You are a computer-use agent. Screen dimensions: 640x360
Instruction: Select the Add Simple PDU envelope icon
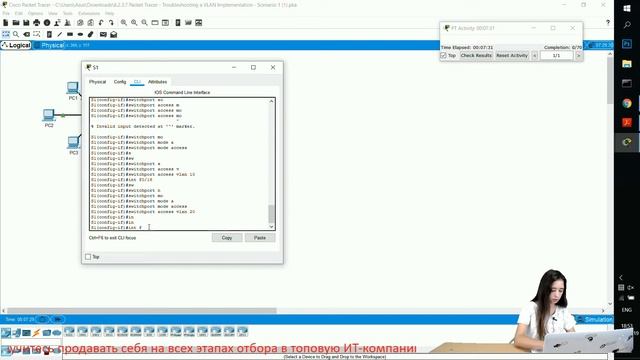(x=103, y=34)
